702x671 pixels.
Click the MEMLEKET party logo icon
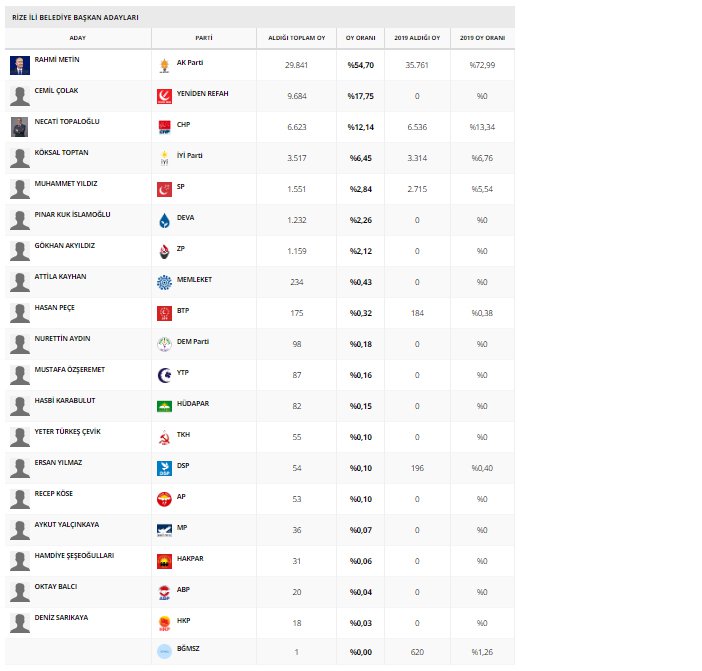[165, 282]
